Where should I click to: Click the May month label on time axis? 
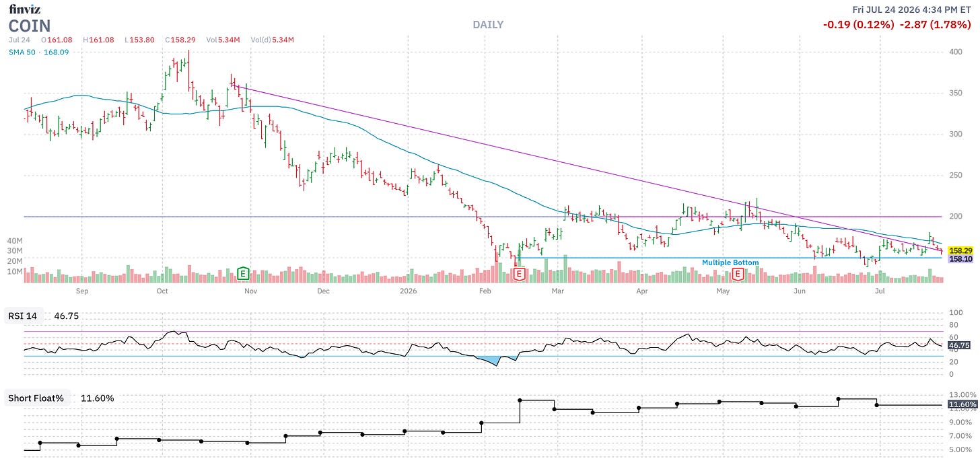723,291
